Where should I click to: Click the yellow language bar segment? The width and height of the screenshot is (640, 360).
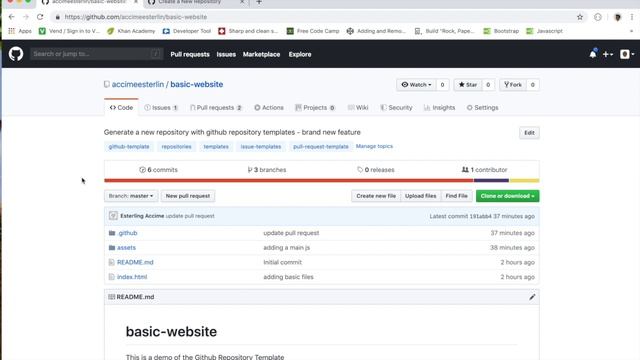[x=524, y=180]
